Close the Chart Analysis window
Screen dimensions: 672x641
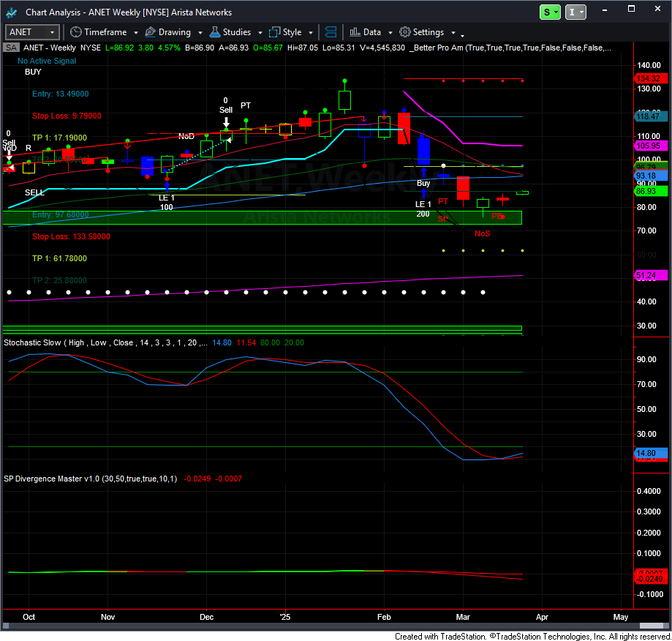click(x=658, y=9)
